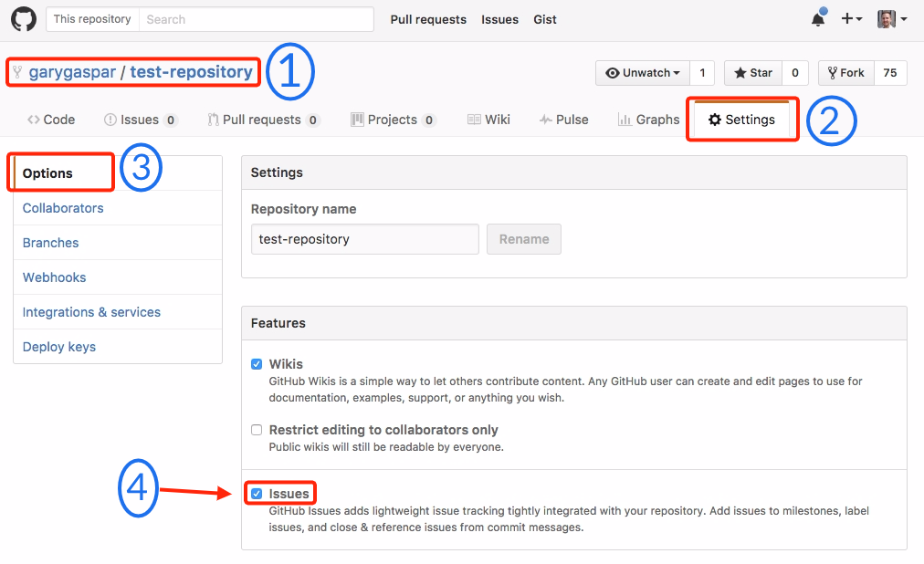924x564 pixels.
Task: Open the user avatar menu
Action: (892, 19)
